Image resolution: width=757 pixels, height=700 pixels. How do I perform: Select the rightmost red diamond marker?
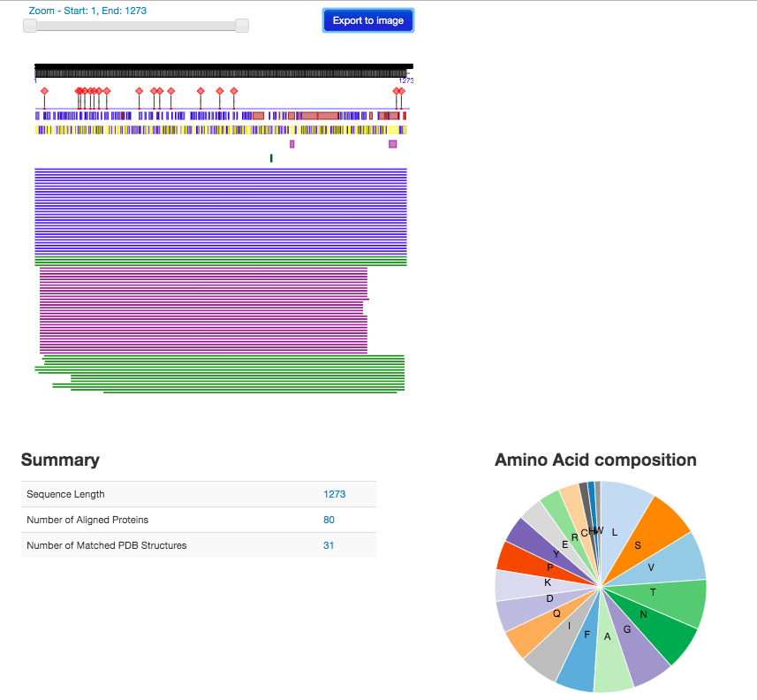pos(401,91)
